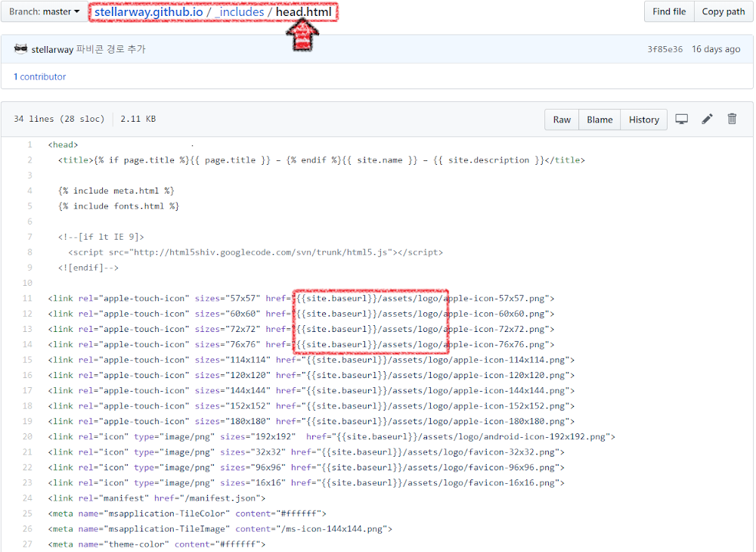Click the {% include meta.html %} code line

pos(116,191)
